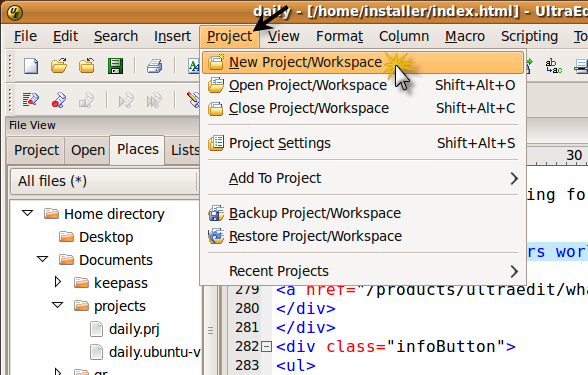The height and width of the screenshot is (375, 588).
Task: Open the Macro menu
Action: pyautogui.click(x=465, y=36)
